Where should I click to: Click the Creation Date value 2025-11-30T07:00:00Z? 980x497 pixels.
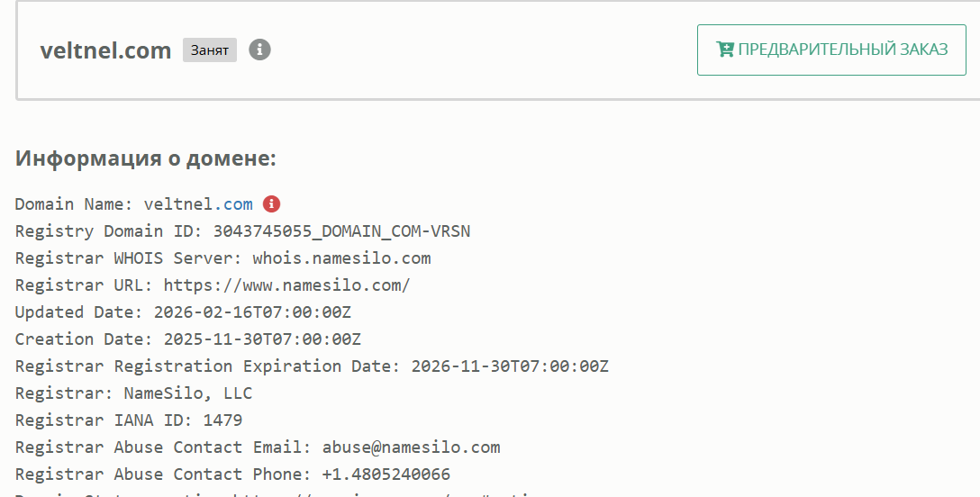click(x=262, y=339)
